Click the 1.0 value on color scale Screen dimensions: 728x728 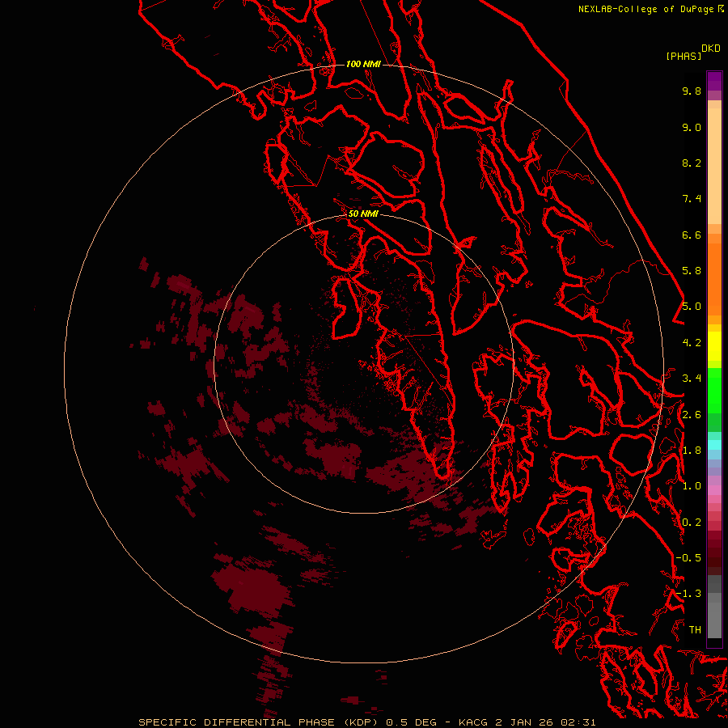pos(692,486)
